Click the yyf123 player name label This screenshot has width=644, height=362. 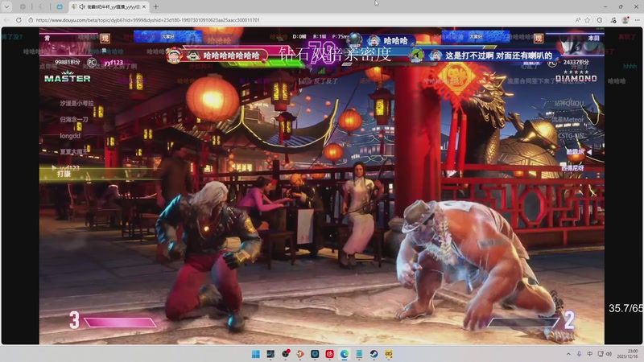(114, 63)
